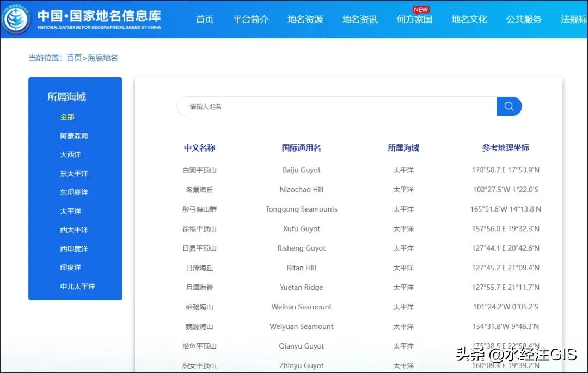Viewport: 588px width, 373px height.
Task: Open the 首页 navigation menu item
Action: 205,20
